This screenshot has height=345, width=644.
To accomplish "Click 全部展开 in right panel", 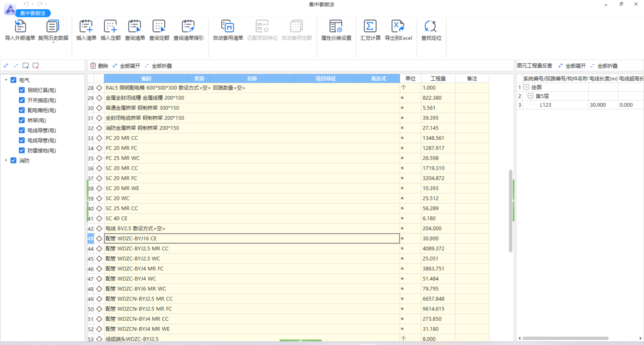I will (x=572, y=66).
